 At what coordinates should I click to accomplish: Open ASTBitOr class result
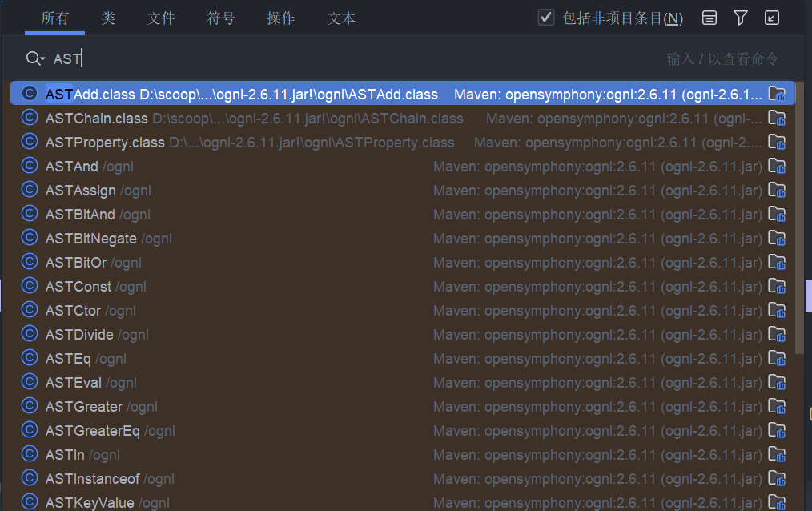pyautogui.click(x=402, y=262)
